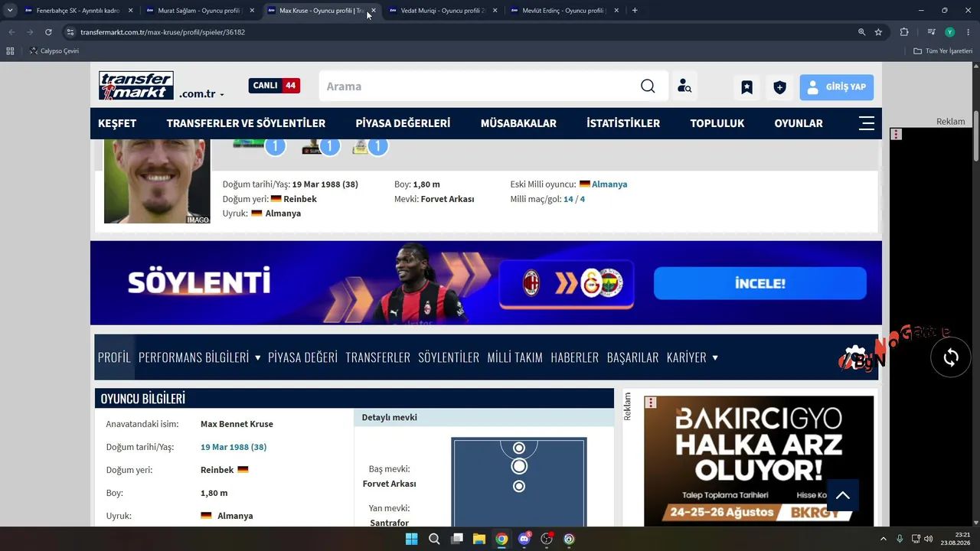This screenshot has height=551, width=980.
Task: Click the scroll-to-top arrow button
Action: (842, 495)
